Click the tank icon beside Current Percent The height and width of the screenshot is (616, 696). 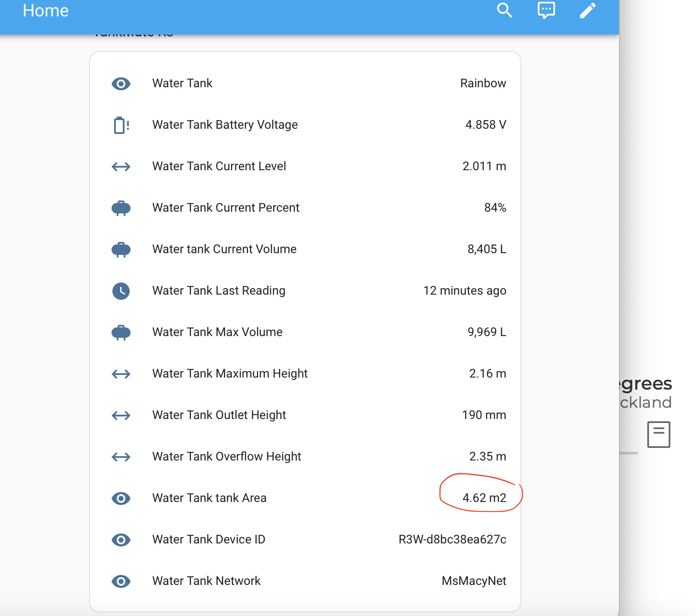(121, 208)
